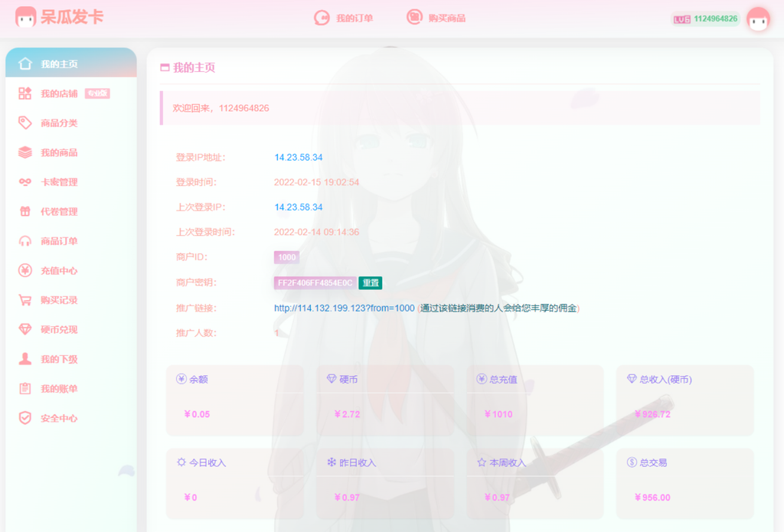Click the 我的主页 panel heading icon
The width and height of the screenshot is (784, 532).
coord(165,67)
